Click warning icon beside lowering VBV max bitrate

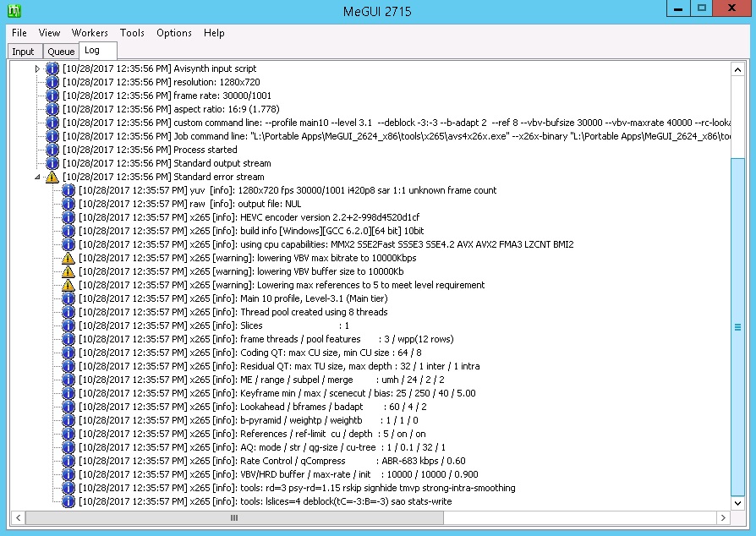tap(68, 258)
